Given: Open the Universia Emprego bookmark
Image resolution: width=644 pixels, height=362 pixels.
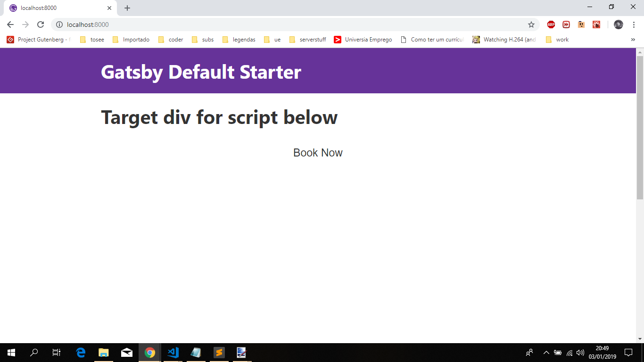Looking at the screenshot, I should tap(363, 40).
